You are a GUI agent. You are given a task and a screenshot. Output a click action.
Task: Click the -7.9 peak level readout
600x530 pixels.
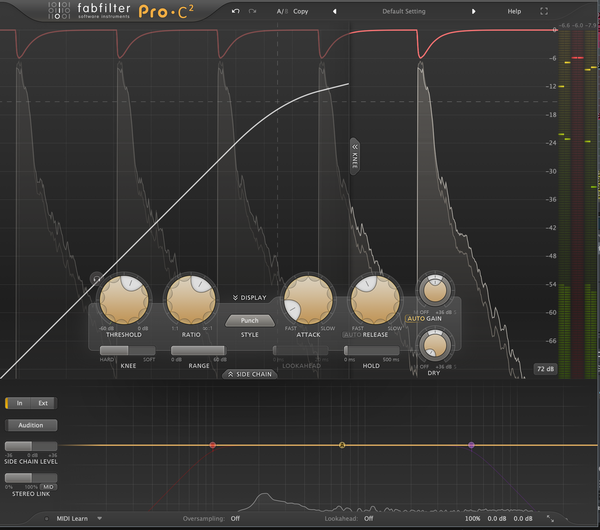point(592,25)
